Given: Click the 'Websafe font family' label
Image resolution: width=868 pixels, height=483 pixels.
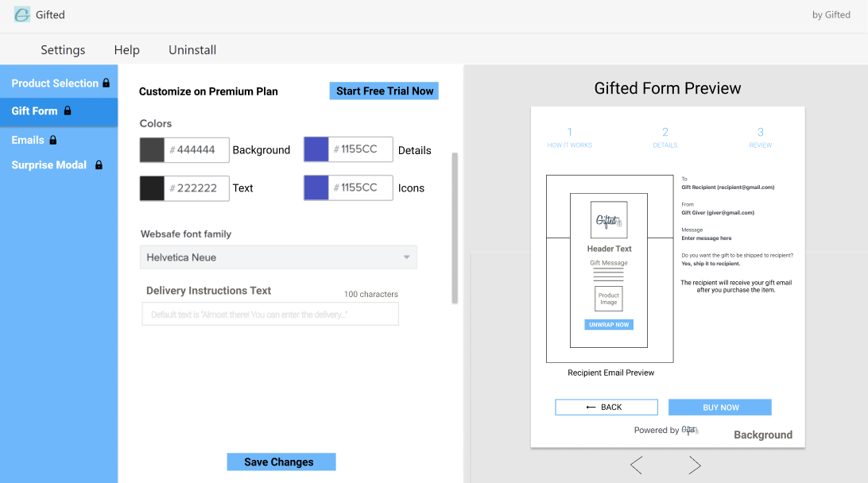Looking at the screenshot, I should 186,234.
